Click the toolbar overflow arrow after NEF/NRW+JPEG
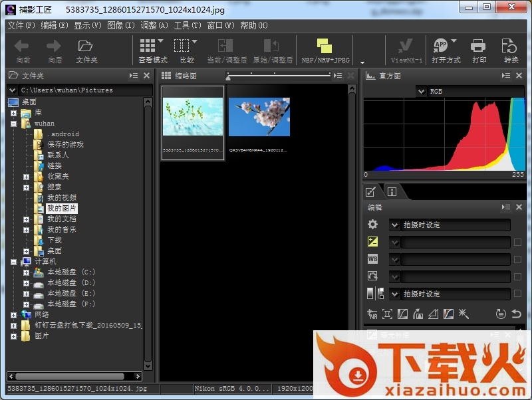 pyautogui.click(x=362, y=62)
